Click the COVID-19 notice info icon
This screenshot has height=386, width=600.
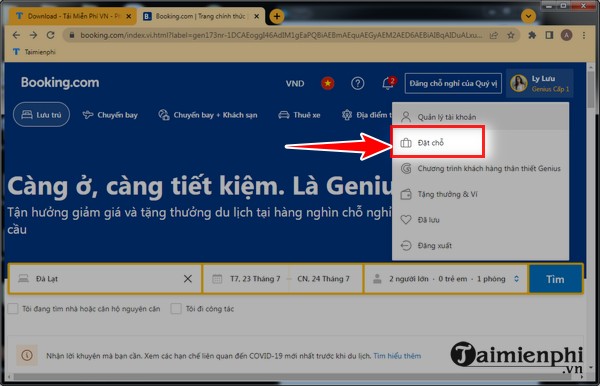point(27,355)
